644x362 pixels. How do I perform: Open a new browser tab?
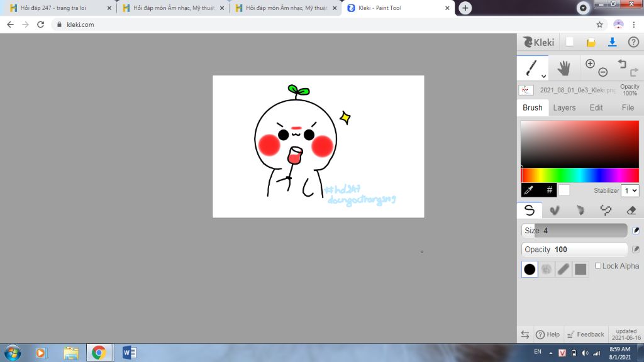point(465,8)
